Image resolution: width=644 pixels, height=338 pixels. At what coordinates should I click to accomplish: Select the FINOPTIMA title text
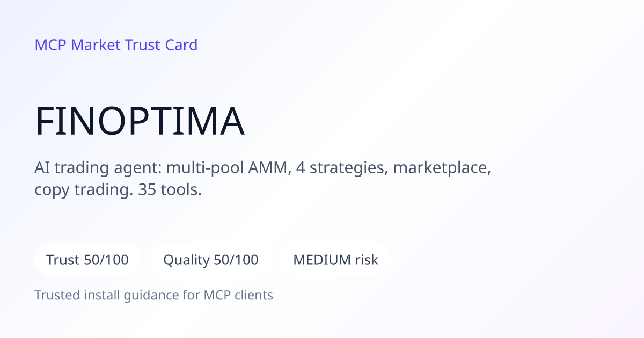tap(140, 122)
